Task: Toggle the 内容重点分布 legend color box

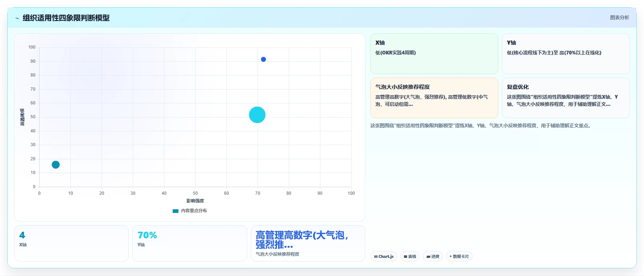Action: point(175,211)
